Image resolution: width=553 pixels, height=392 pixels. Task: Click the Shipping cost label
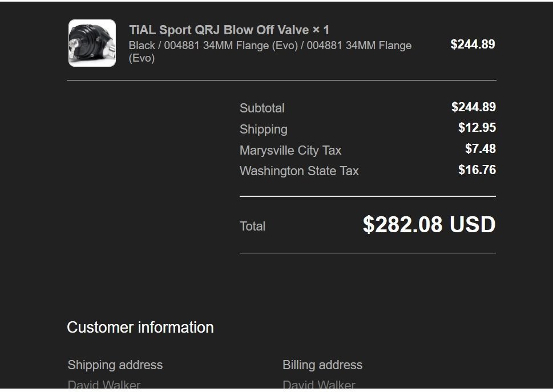264,129
